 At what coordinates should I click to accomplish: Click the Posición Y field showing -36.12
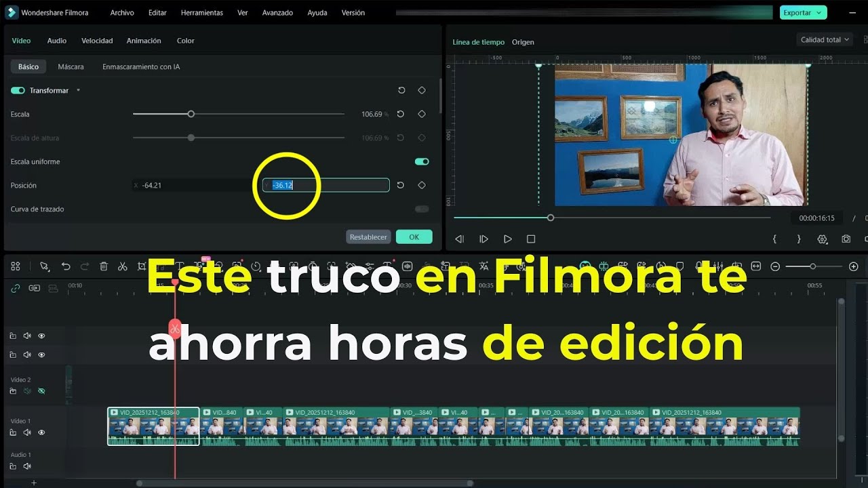(x=326, y=185)
